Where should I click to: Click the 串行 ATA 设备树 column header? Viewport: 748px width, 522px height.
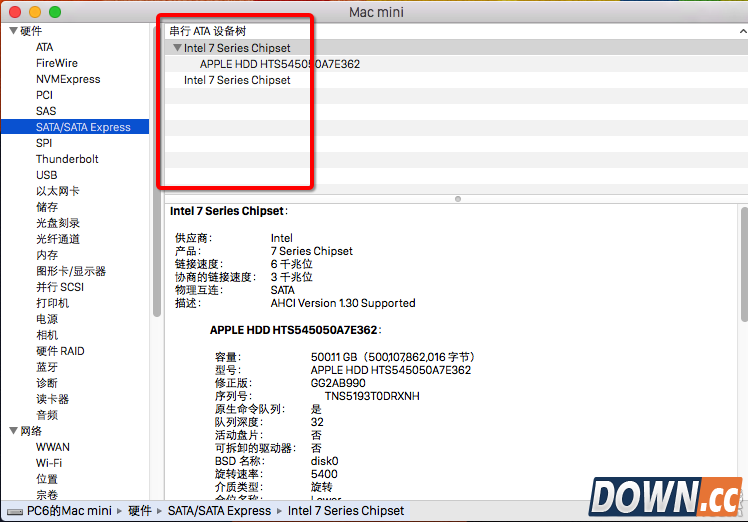click(208, 31)
